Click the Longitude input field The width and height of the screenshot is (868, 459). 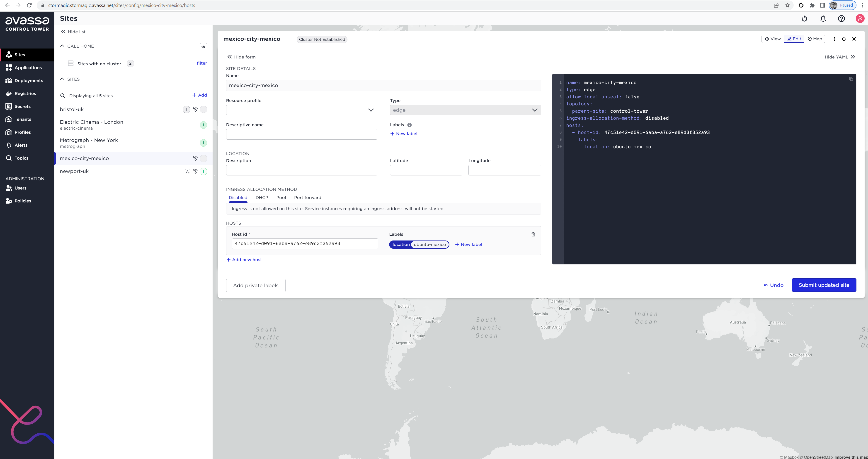pos(504,170)
